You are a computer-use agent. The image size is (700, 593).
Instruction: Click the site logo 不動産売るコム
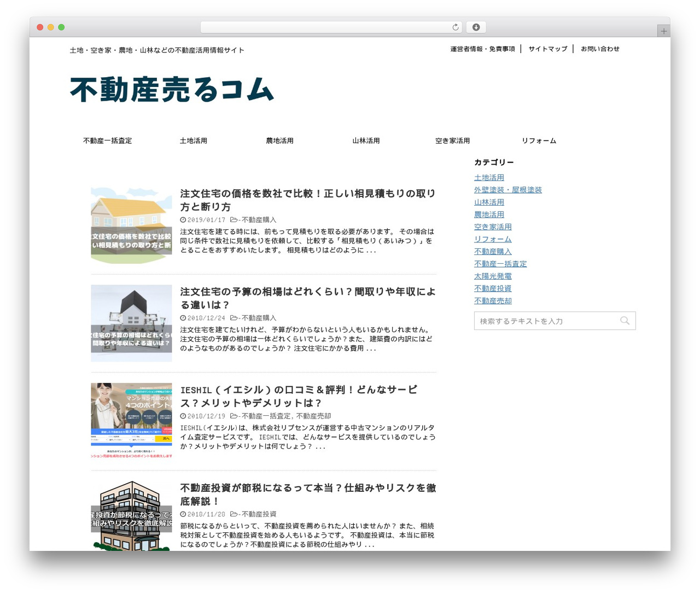pos(172,90)
